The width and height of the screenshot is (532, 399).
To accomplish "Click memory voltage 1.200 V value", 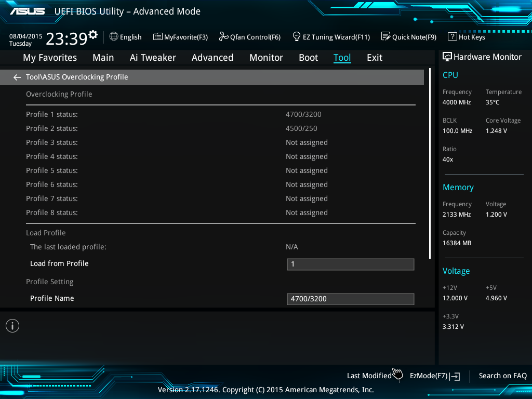I will point(496,215).
